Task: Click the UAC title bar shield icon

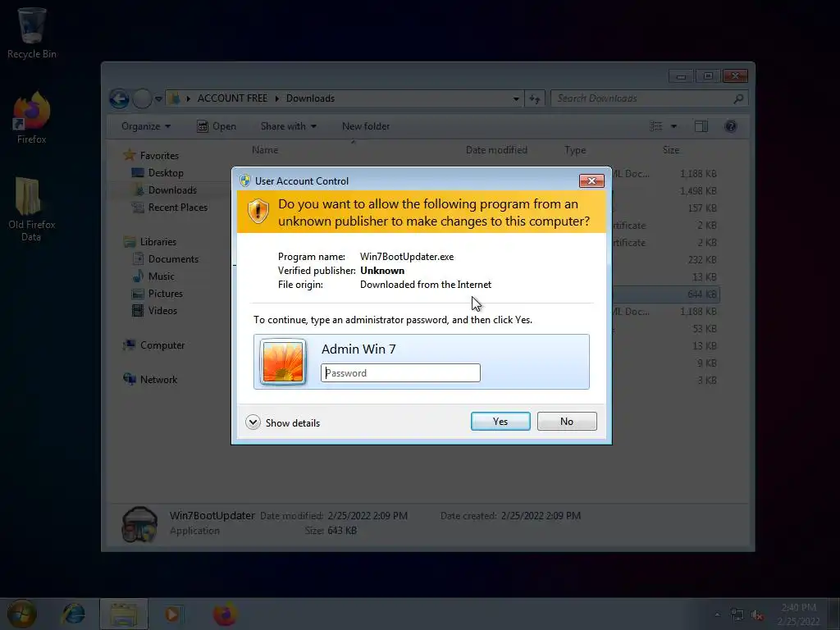Action: click(245, 180)
